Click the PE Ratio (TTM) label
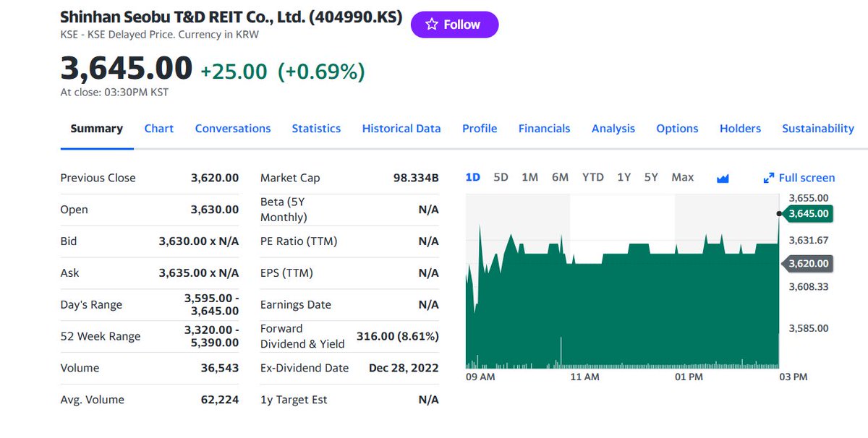868x438 pixels. pos(299,241)
